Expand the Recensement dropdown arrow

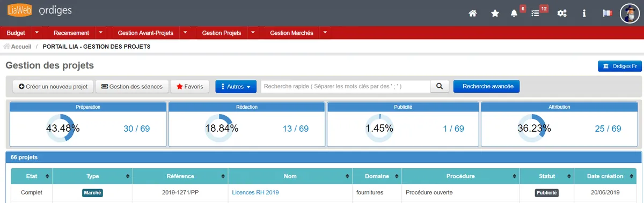tap(101, 33)
